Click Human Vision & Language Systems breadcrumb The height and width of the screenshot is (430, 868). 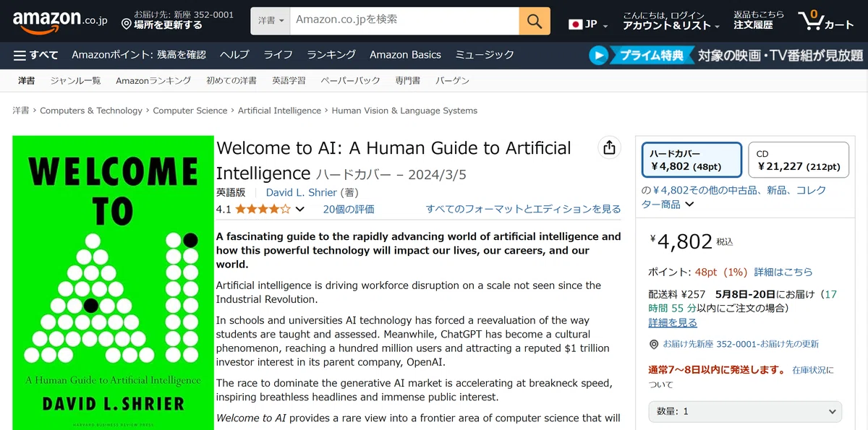click(404, 111)
